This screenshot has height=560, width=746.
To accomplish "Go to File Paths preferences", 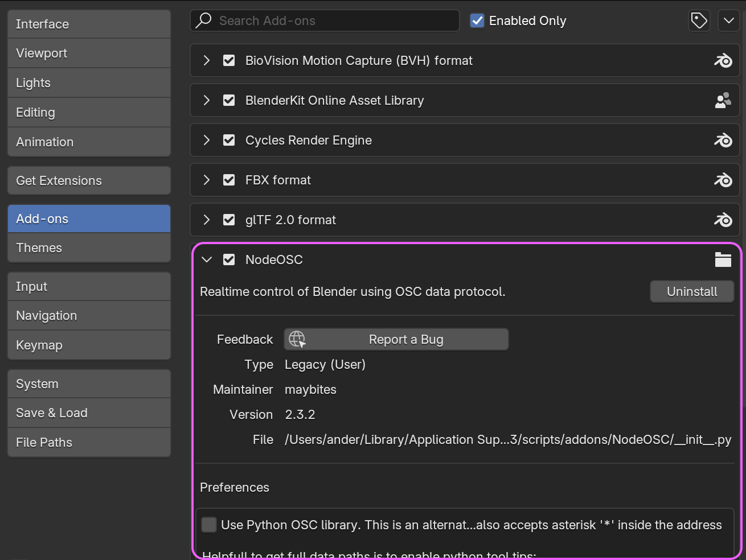I will [x=89, y=442].
